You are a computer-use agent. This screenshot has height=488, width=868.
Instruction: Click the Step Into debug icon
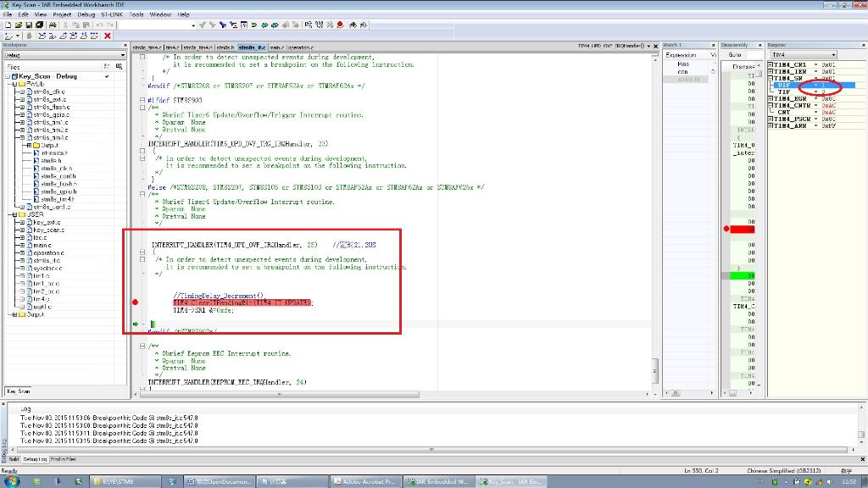[x=52, y=36]
